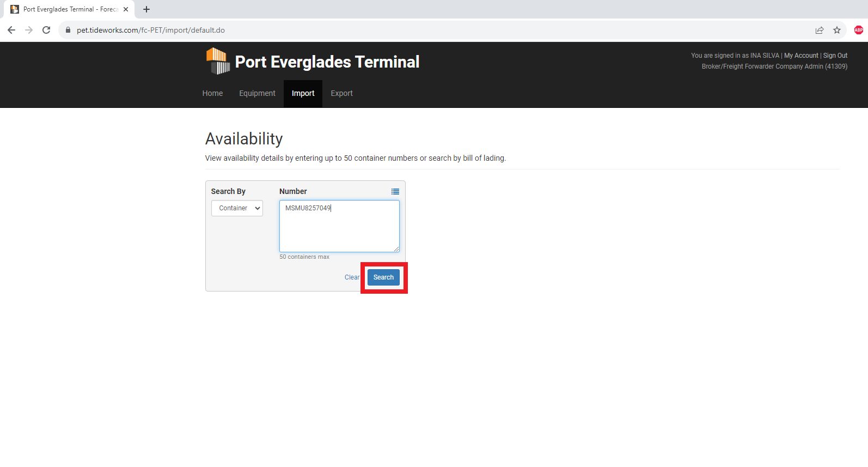Open the Export menu item

coord(341,93)
